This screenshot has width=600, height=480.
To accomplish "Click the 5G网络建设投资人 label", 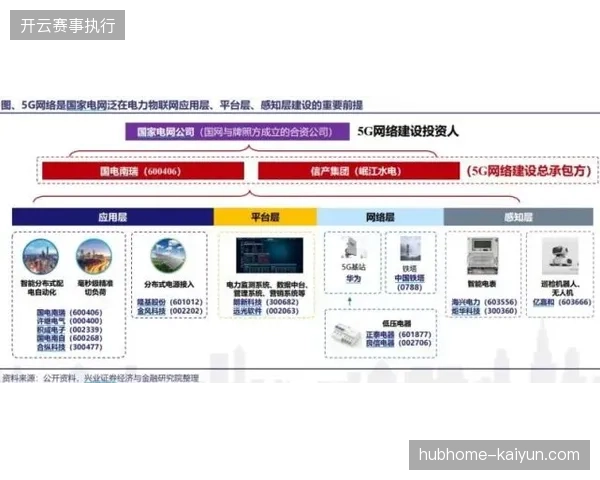I will 408,131.
